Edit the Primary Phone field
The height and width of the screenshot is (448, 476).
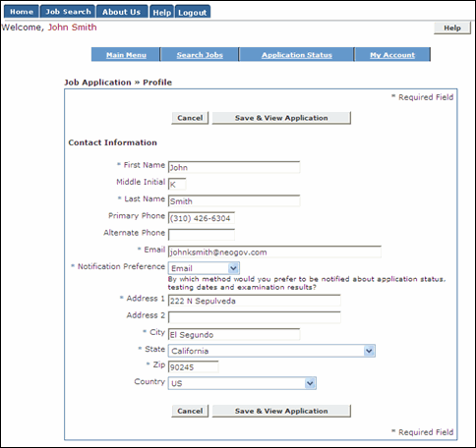pyautogui.click(x=202, y=218)
